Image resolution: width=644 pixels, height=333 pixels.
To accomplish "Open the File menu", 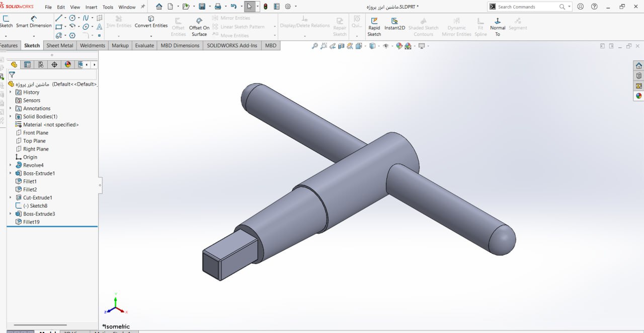I will 48,7.
